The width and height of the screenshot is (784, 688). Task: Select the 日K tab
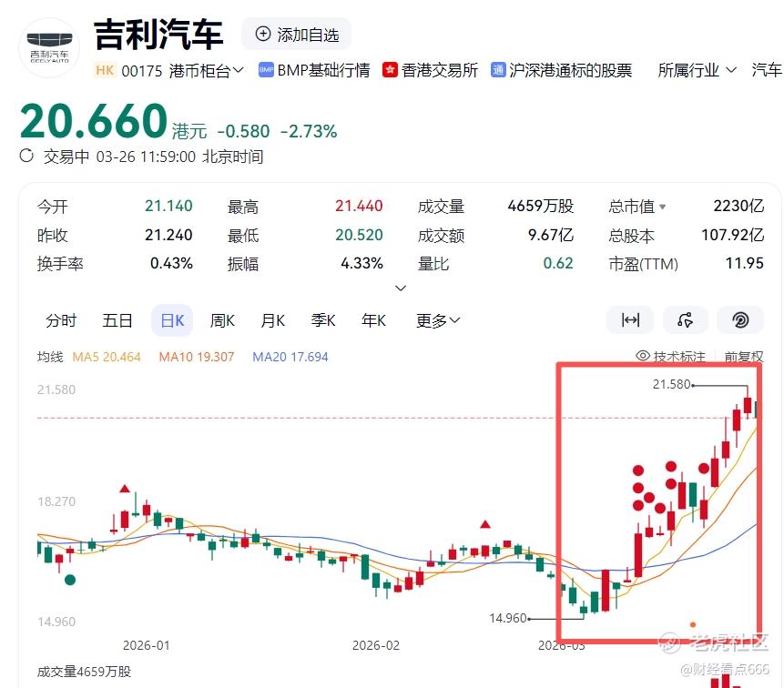[172, 320]
